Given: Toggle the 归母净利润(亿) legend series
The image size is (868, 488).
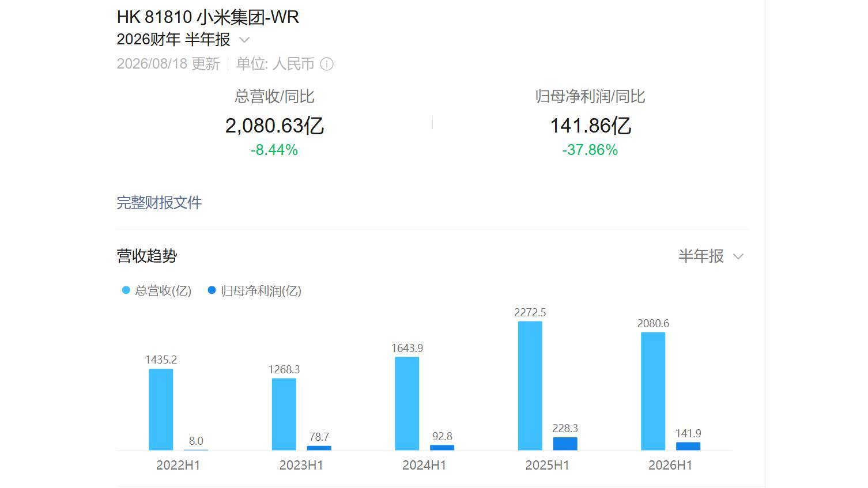Looking at the screenshot, I should click(x=254, y=290).
